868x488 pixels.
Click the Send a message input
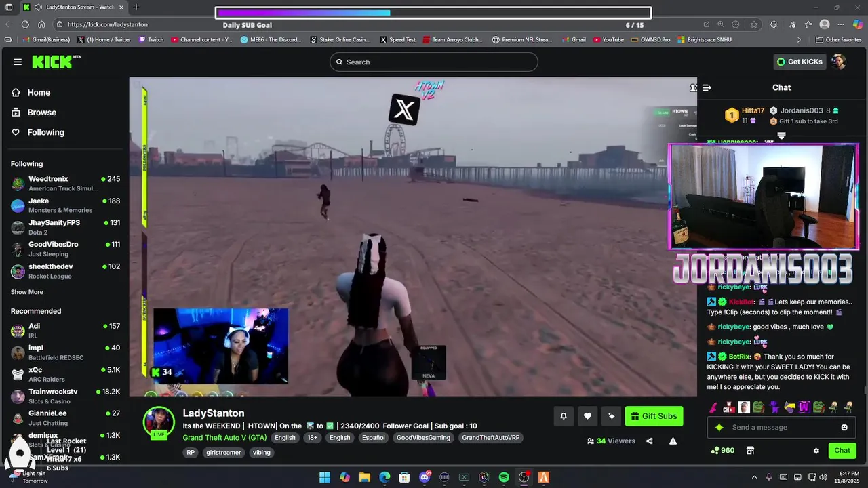coord(781,428)
